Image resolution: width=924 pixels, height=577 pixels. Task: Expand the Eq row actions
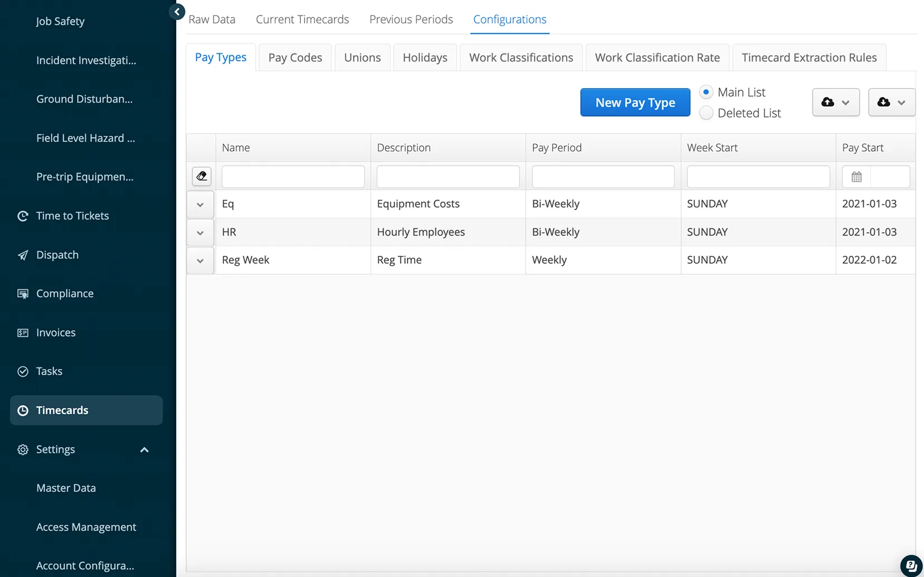tap(200, 205)
